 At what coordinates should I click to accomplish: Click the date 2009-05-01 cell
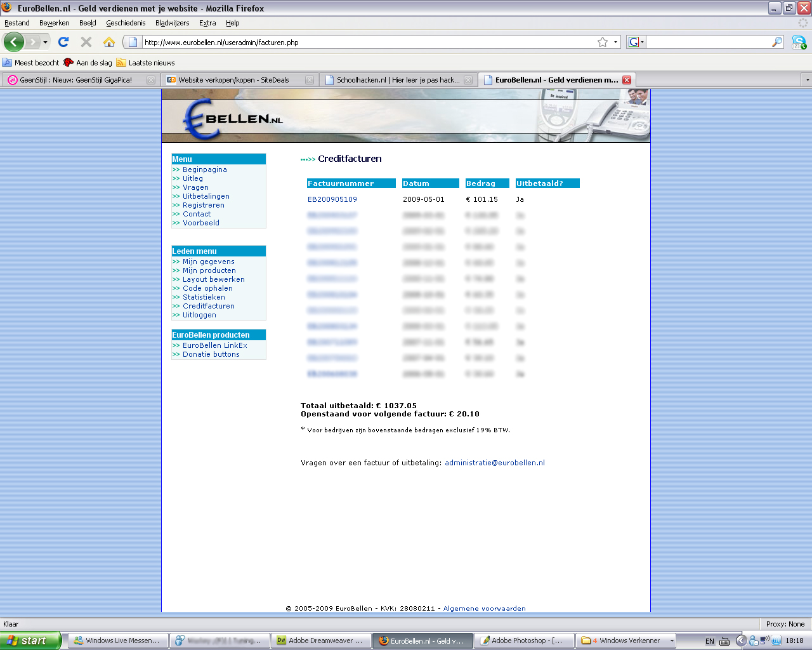pos(424,199)
